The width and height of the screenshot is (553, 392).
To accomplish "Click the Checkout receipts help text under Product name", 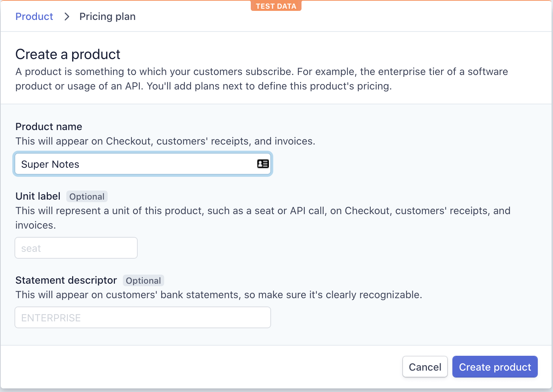I will coord(165,141).
